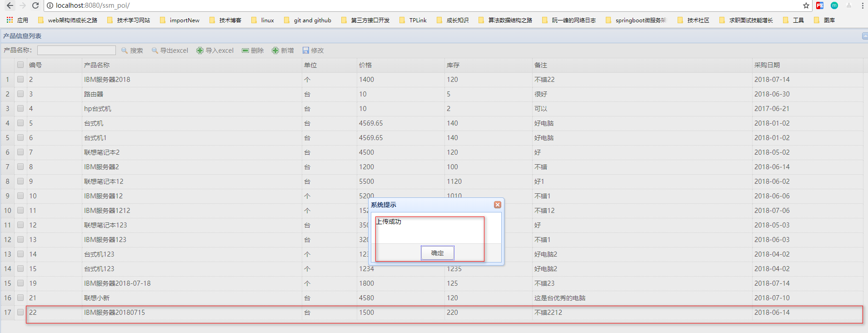The width and height of the screenshot is (868, 333).
Task: Check the row for 台式机1
Action: (20, 137)
